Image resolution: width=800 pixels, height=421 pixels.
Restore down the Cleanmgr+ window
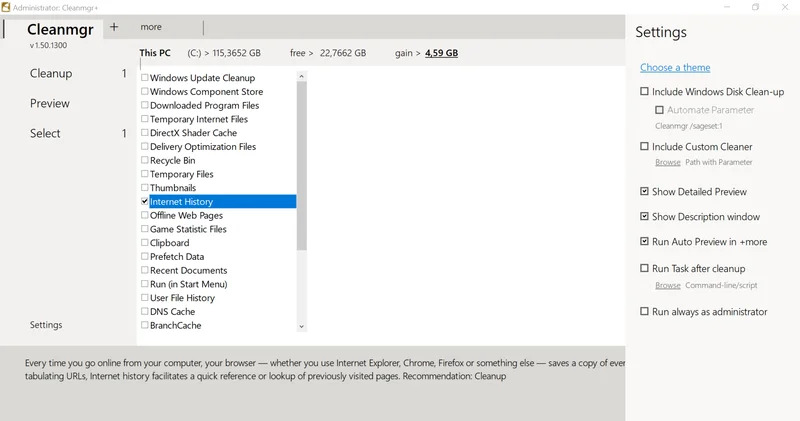coord(756,7)
